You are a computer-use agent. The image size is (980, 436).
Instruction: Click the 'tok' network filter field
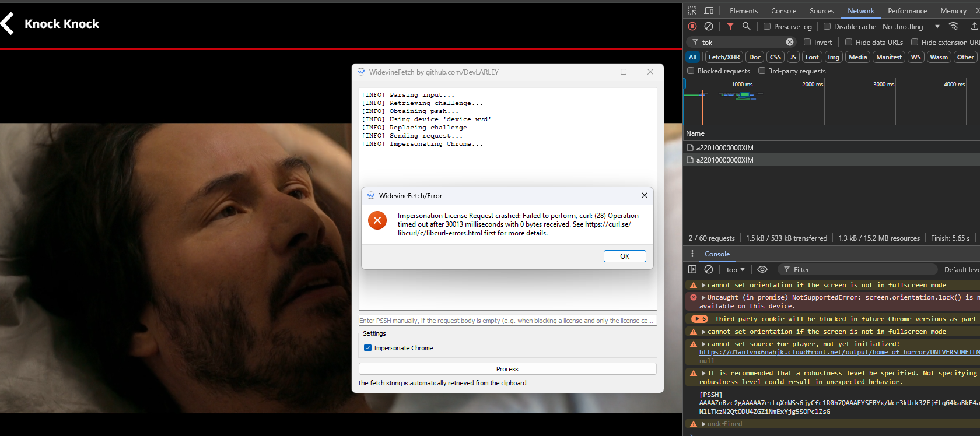(x=742, y=42)
